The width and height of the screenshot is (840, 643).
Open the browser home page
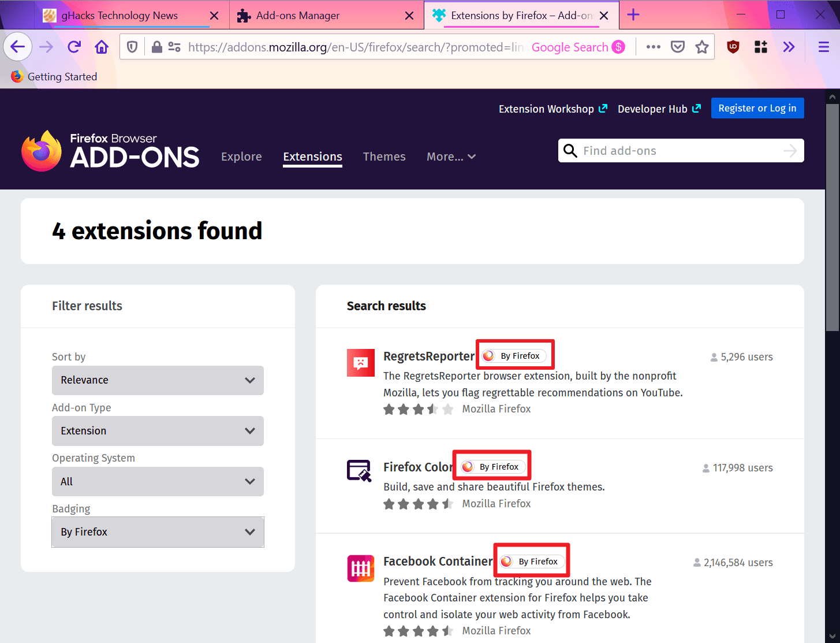pyautogui.click(x=102, y=47)
